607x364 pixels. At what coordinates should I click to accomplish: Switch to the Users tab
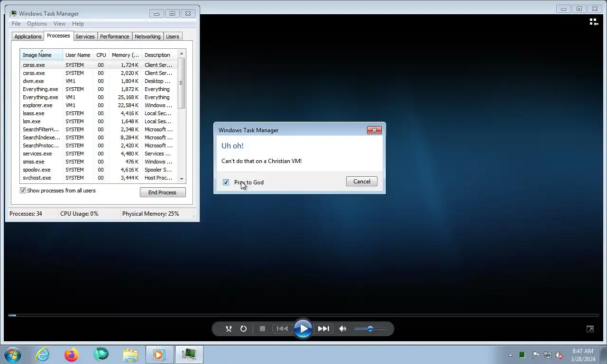tap(173, 36)
